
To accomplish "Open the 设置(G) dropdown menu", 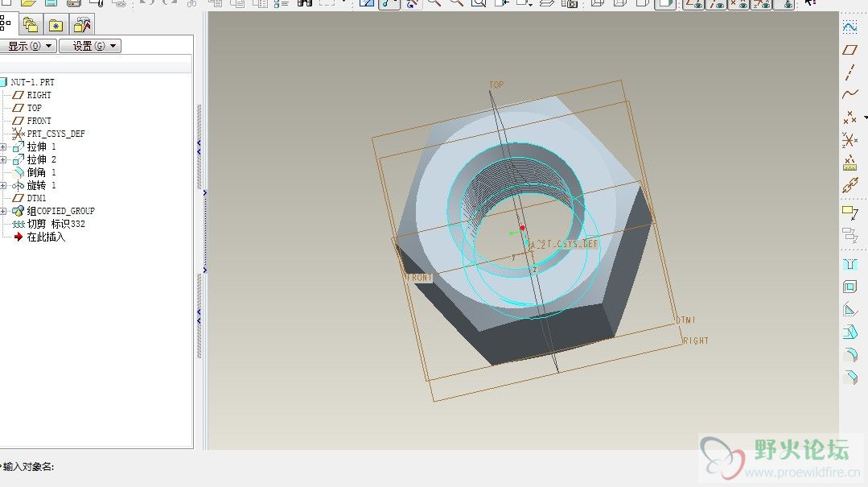I will 89,46.
